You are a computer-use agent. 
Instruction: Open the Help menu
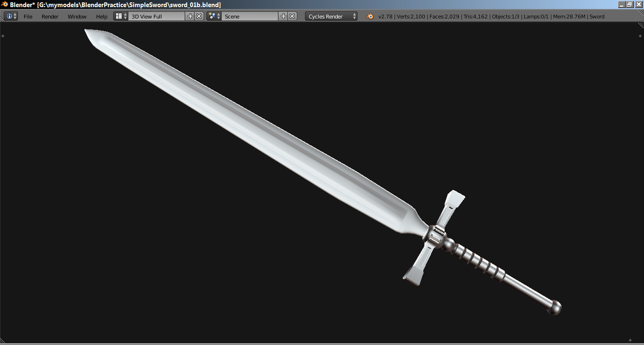pyautogui.click(x=101, y=16)
